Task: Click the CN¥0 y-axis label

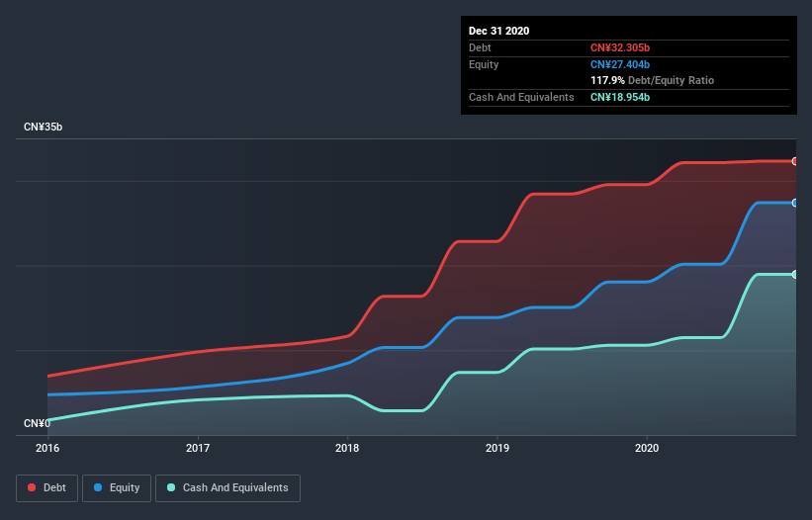Action: point(37,424)
